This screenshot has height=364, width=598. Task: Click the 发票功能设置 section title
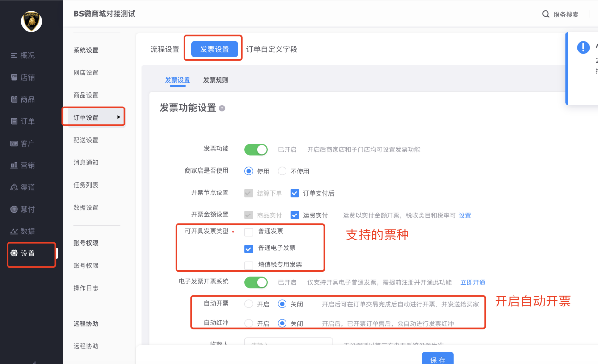click(x=188, y=108)
